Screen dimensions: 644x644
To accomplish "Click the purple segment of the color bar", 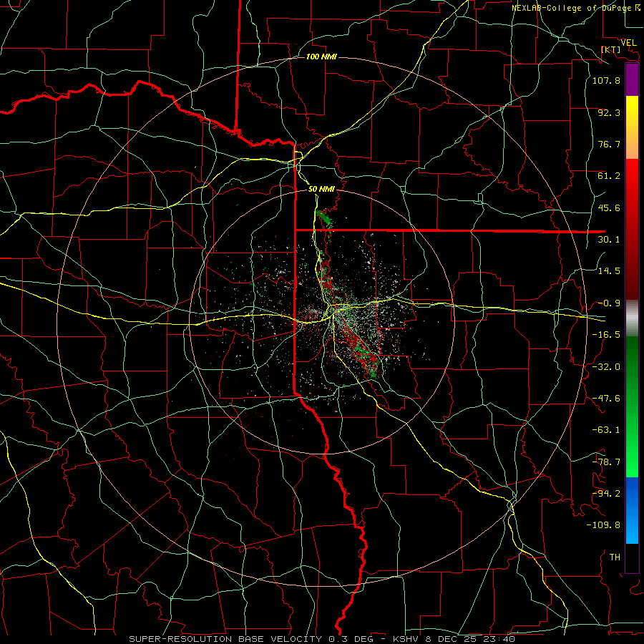I will click(632, 79).
